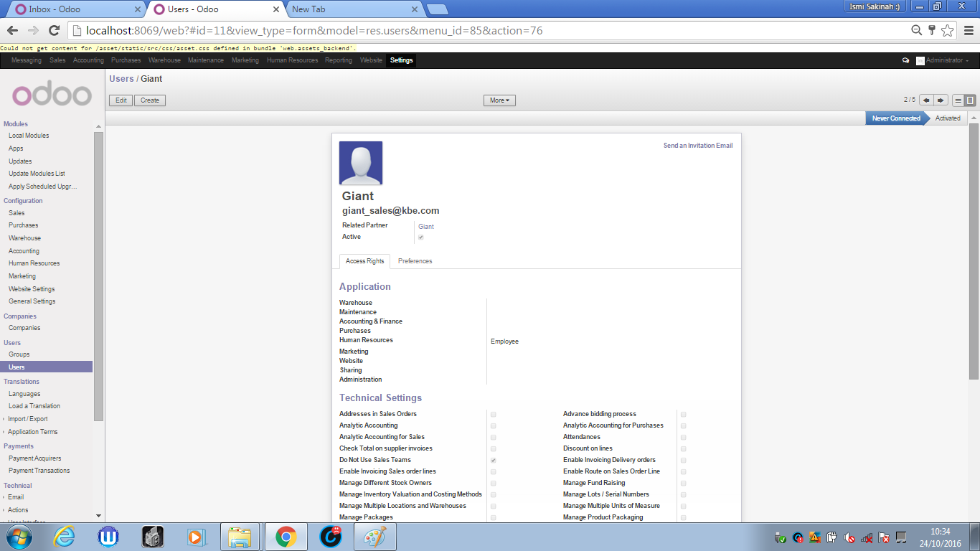Screen dimensions: 980x551
Task: Open the Related Partner Giant link
Action: click(426, 227)
